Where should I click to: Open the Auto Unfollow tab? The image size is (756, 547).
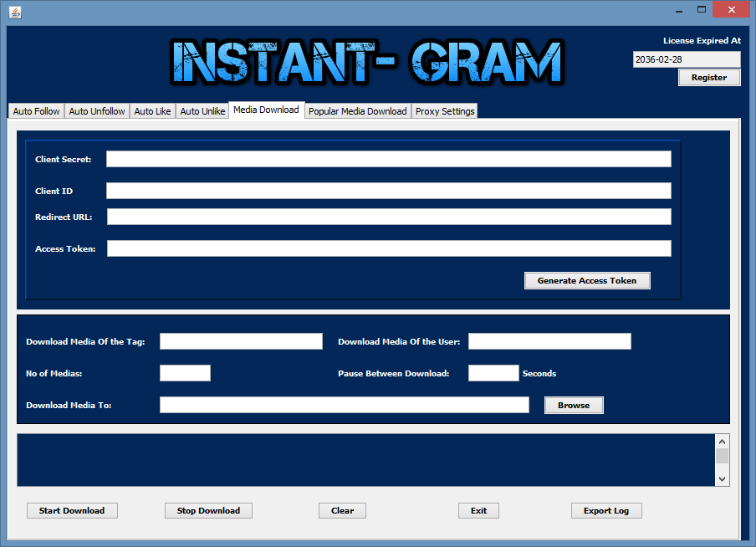click(97, 111)
